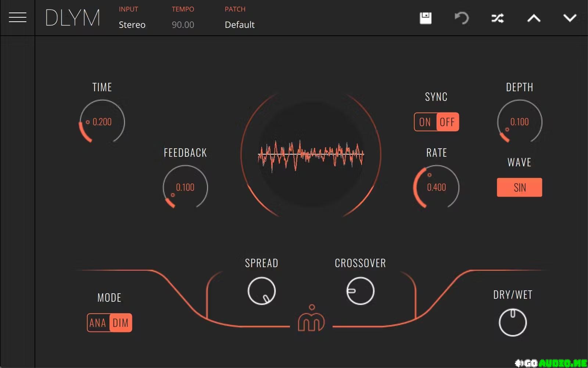Screen dimensions: 588x368
Task: Go to next patch with down chevron
Action: (570, 18)
